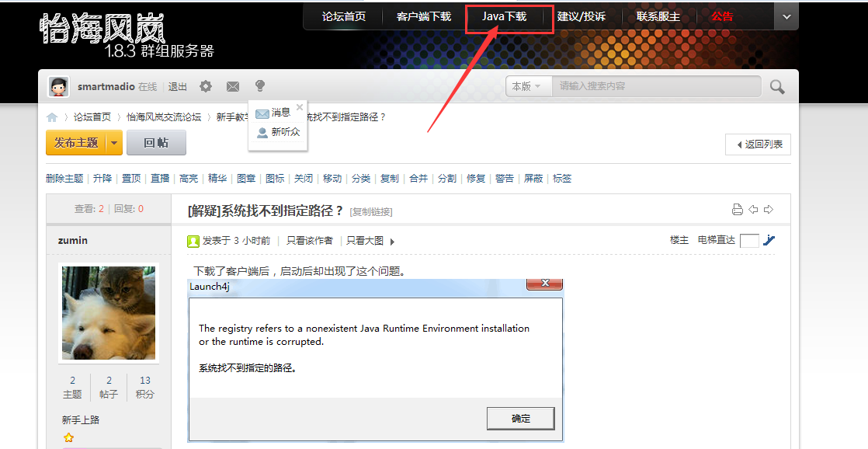
Task: Expand the top navigation overflow chevron
Action: click(786, 16)
